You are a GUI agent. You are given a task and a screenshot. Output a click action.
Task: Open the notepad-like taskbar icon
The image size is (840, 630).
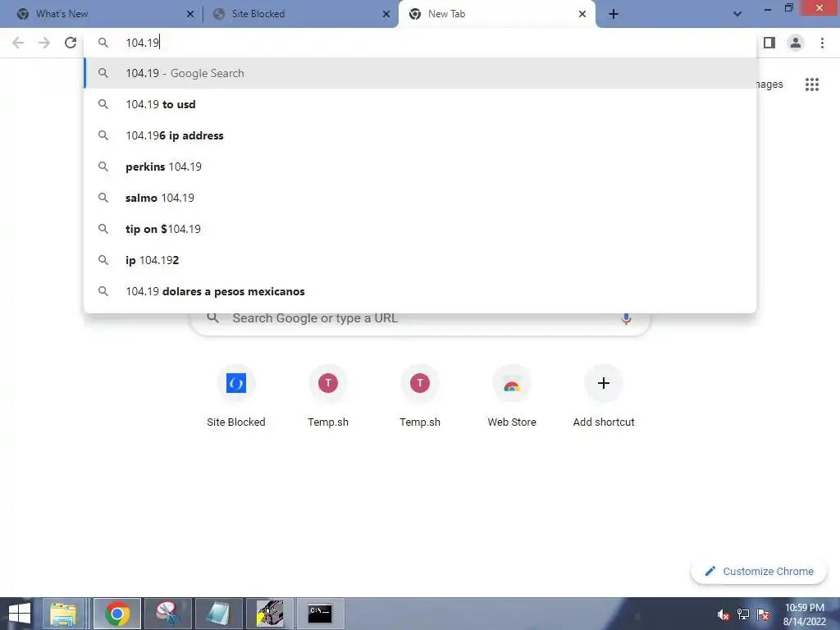[x=218, y=614]
